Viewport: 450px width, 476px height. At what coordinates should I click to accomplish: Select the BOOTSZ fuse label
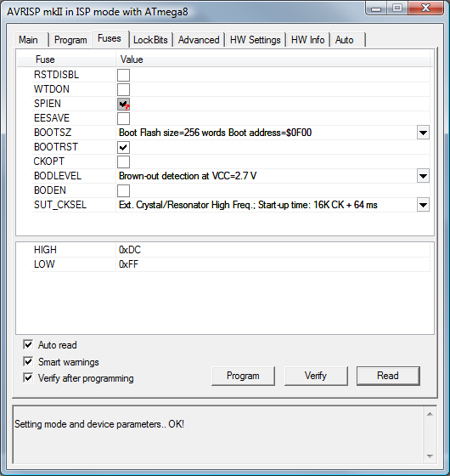[x=53, y=133]
